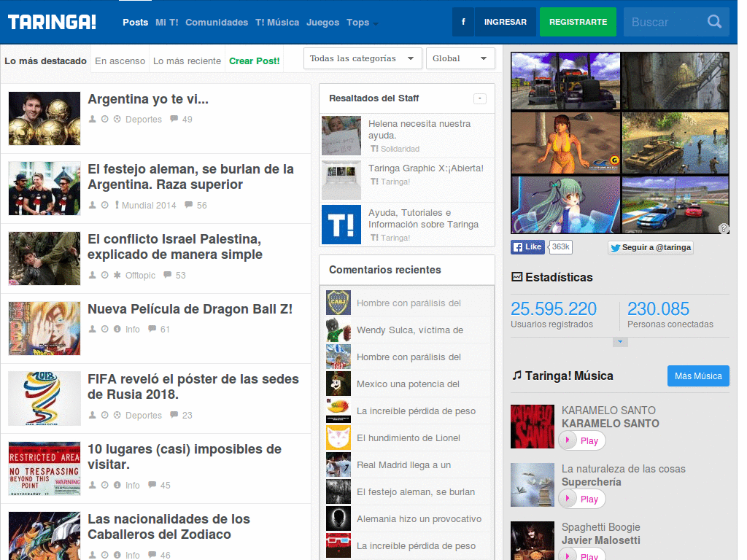The height and width of the screenshot is (560, 747).
Task: Click the search magnifier icon
Action: (x=714, y=21)
